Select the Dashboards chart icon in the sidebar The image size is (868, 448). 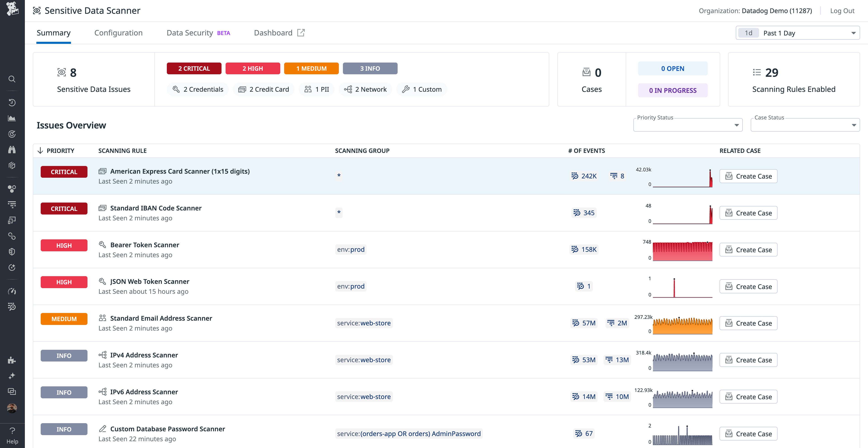pyautogui.click(x=12, y=118)
